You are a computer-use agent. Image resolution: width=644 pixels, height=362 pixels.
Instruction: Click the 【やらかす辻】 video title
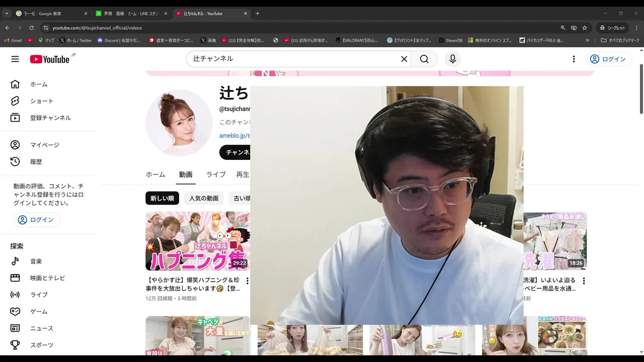(193, 284)
